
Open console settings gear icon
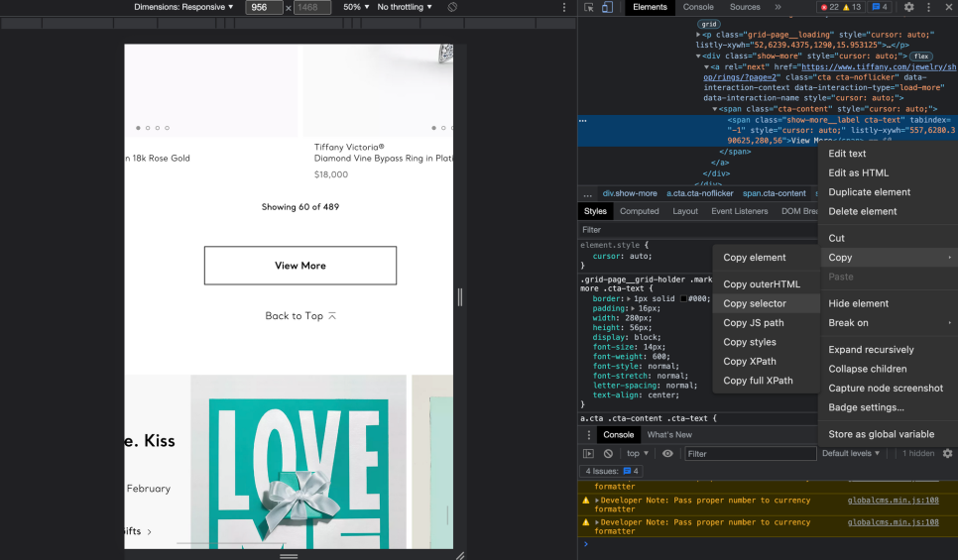click(x=947, y=454)
